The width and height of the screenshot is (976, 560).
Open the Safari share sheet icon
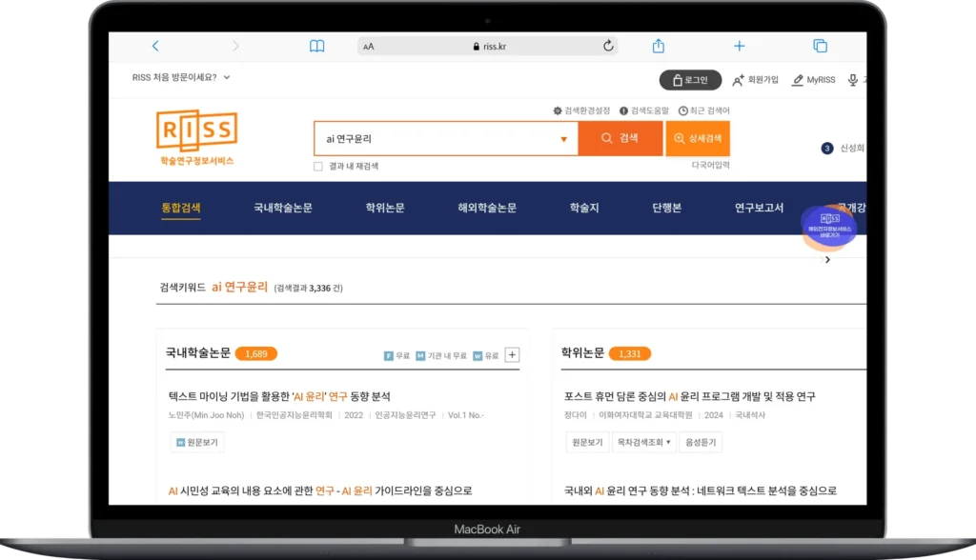[x=659, y=46]
